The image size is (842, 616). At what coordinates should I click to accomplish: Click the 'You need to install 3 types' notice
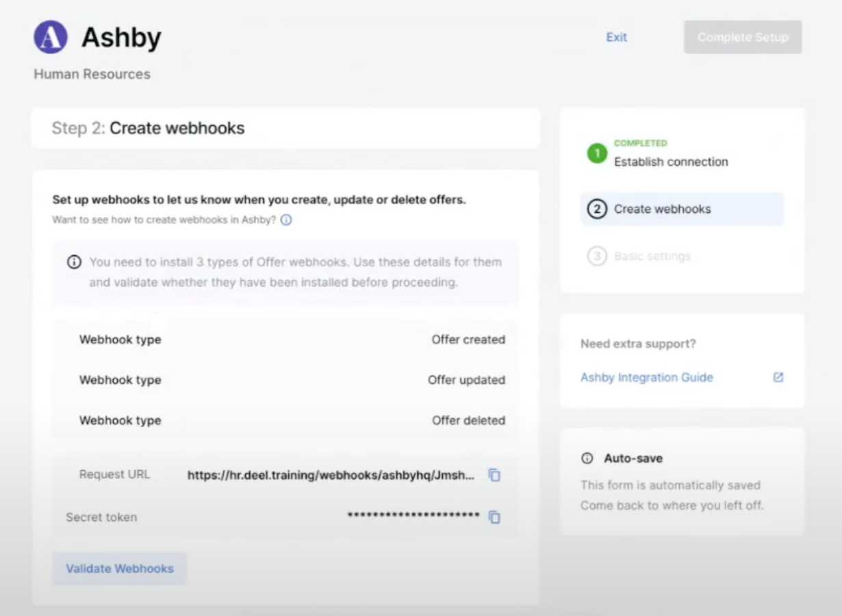(295, 272)
